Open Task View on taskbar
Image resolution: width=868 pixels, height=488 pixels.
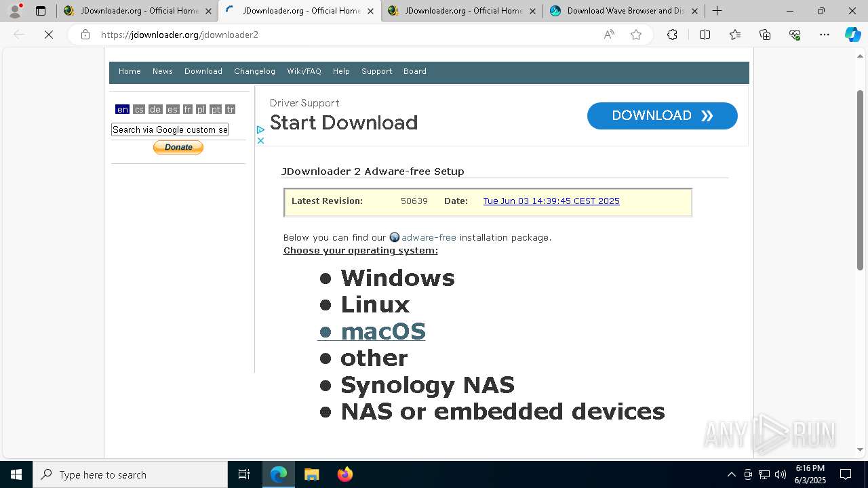pyautogui.click(x=244, y=474)
